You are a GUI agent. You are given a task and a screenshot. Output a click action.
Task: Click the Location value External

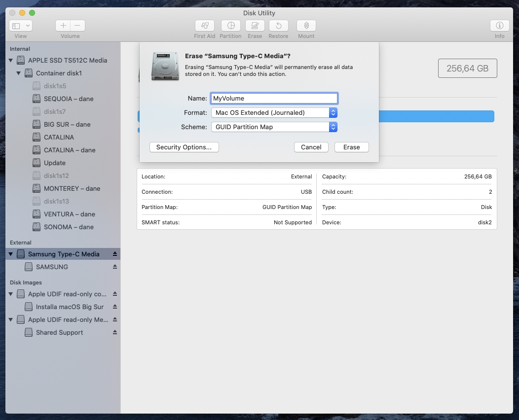coord(301,176)
